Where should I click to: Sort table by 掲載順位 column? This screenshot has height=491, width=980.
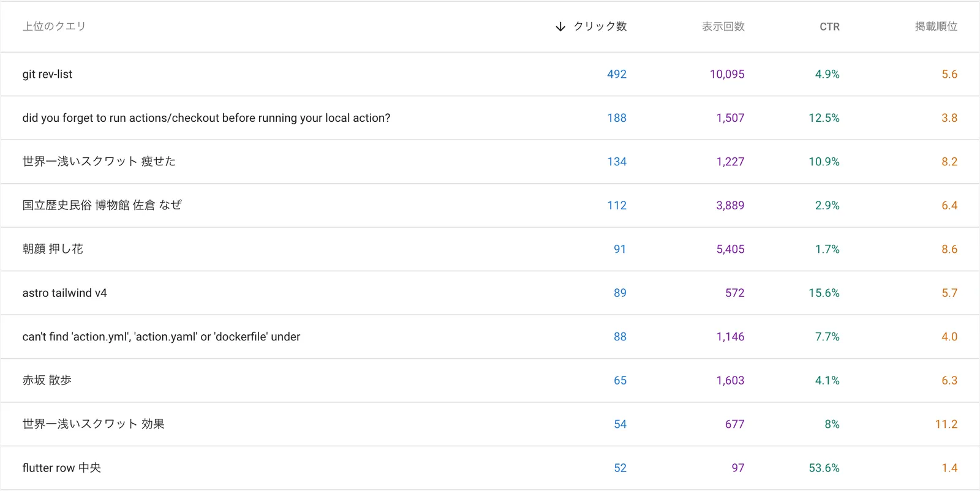pyautogui.click(x=935, y=26)
